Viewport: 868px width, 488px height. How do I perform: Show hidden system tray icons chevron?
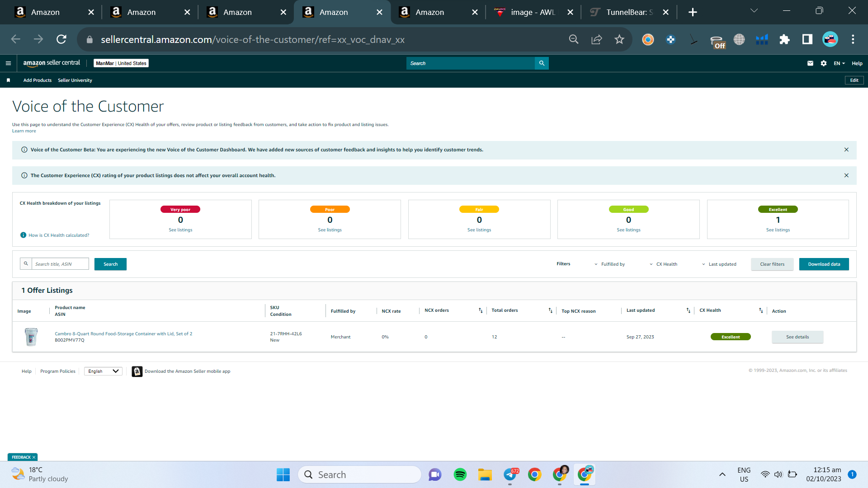722,474
